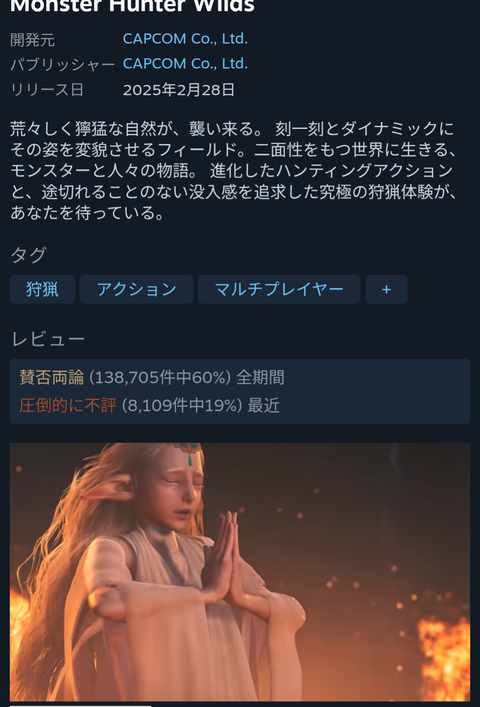The height and width of the screenshot is (707, 480).
Task: Tap the タグ section heading
Action: click(x=28, y=255)
